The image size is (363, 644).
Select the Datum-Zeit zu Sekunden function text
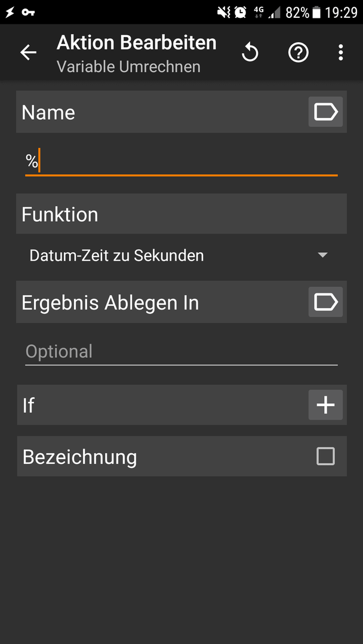[117, 256]
